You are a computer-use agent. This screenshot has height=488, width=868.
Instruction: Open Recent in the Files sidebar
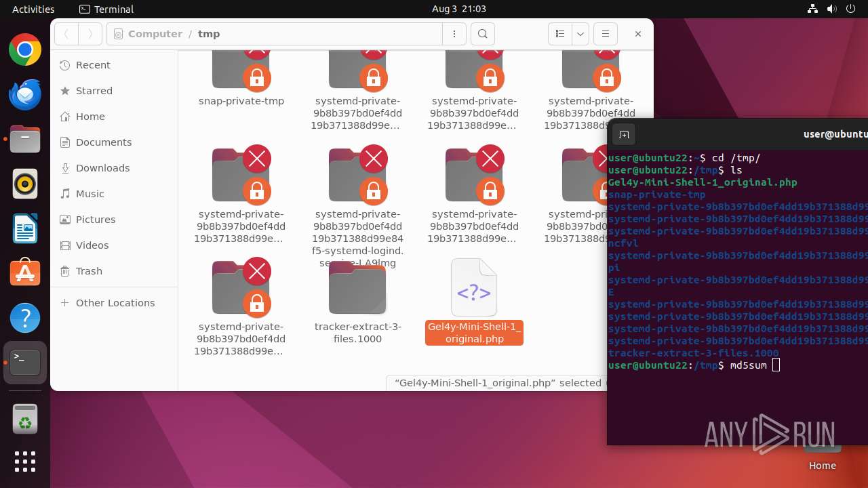click(114, 65)
